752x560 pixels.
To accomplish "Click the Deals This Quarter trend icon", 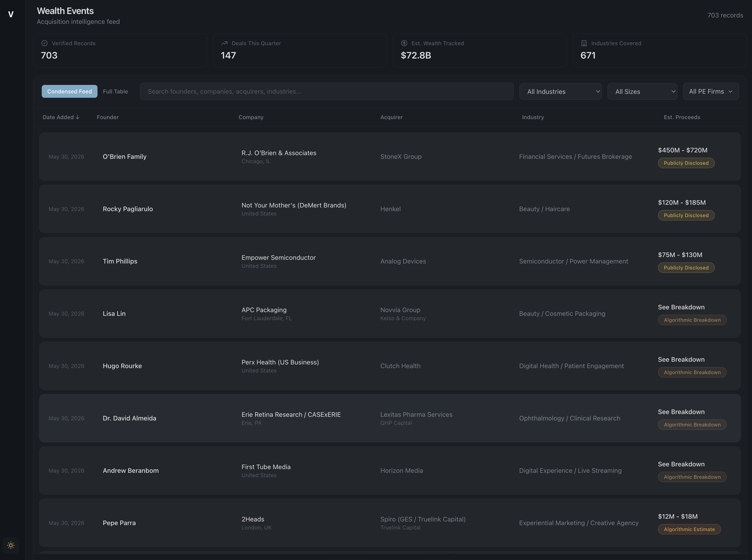I will (x=224, y=43).
